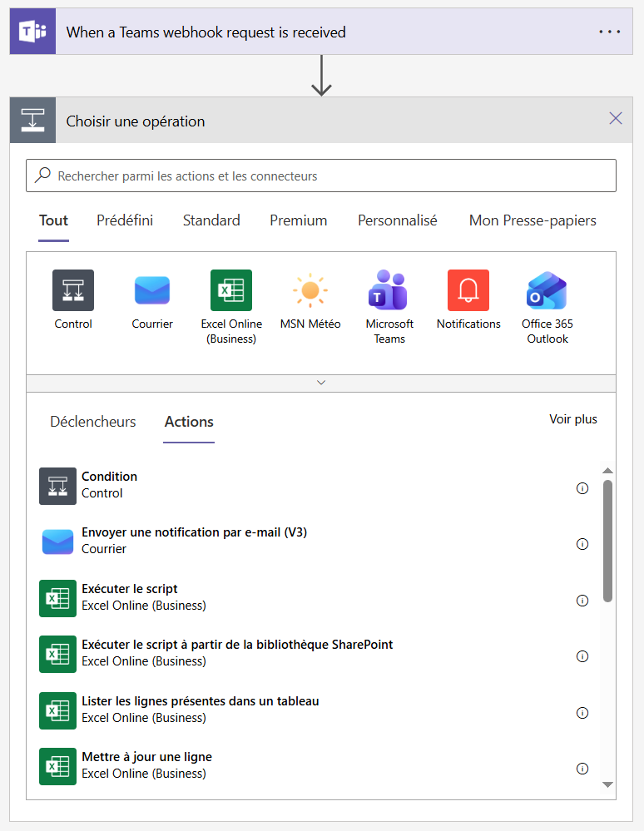The width and height of the screenshot is (644, 831).
Task: Choose the Courrier mail connector icon
Action: 152,290
